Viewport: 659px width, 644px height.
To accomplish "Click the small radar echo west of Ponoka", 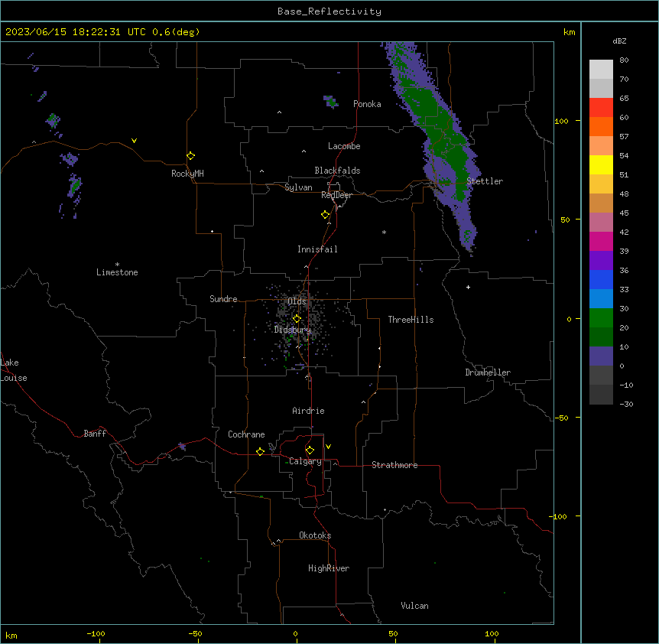I will coord(331,101).
